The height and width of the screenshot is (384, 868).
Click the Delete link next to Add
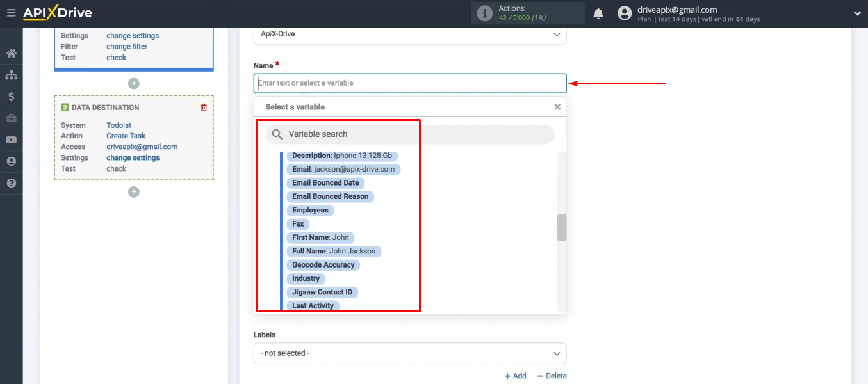click(x=552, y=376)
